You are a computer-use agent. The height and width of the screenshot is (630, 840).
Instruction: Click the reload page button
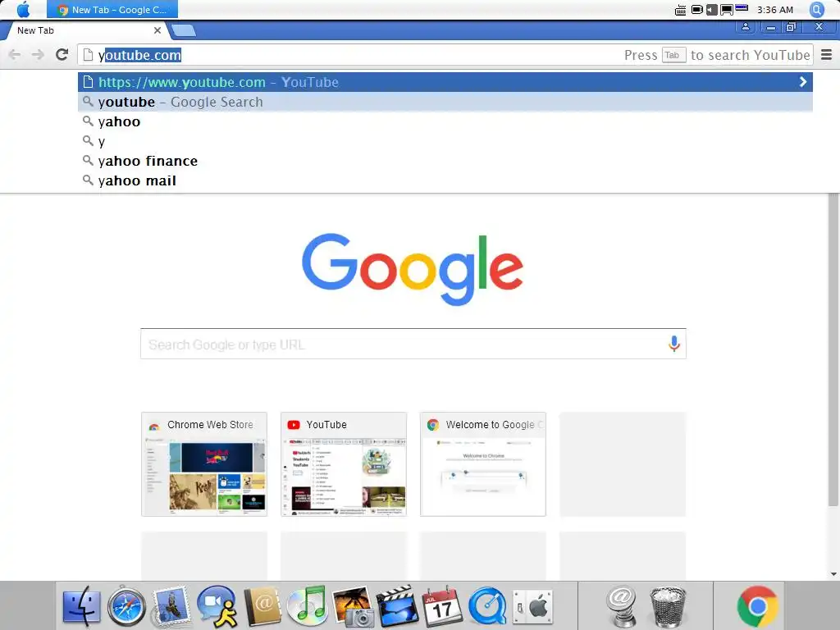click(x=62, y=55)
